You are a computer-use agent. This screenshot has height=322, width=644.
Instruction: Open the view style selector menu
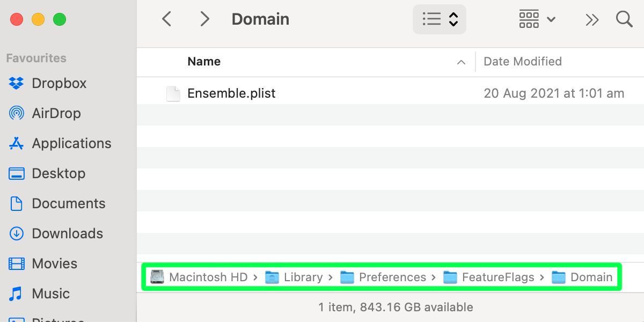coord(452,19)
